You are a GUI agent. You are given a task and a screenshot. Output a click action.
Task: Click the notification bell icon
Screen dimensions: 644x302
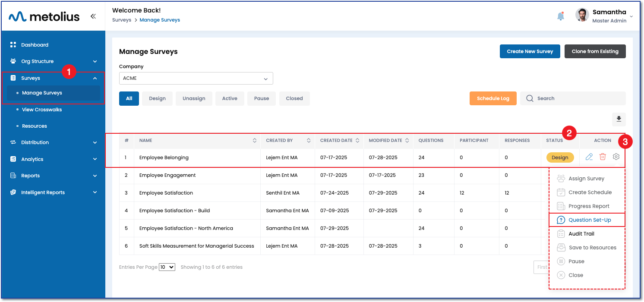(x=561, y=16)
